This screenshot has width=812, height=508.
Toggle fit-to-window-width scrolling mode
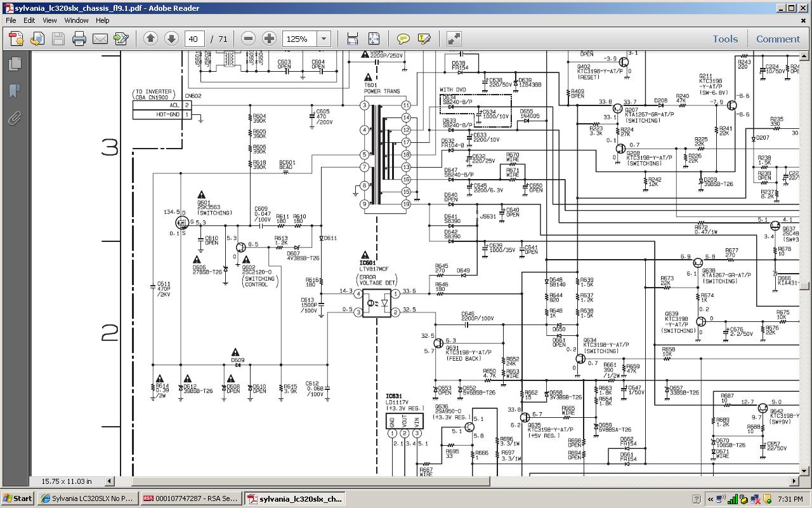(353, 39)
